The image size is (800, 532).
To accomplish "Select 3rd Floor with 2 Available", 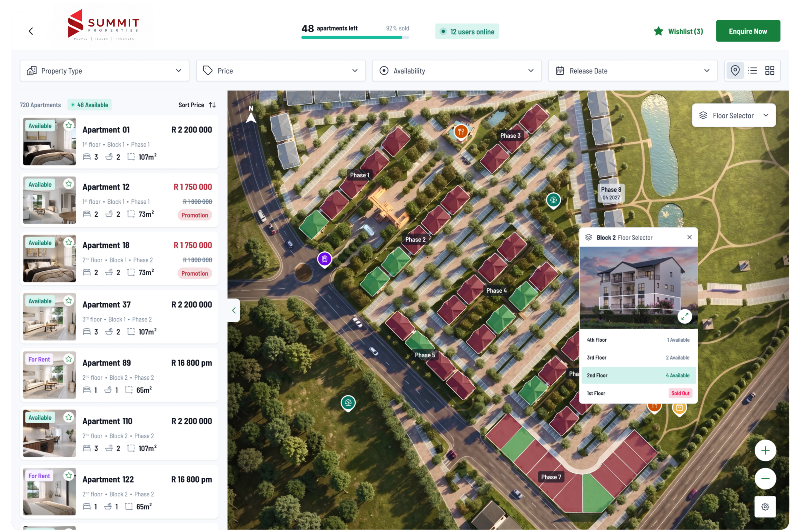I will tap(638, 358).
